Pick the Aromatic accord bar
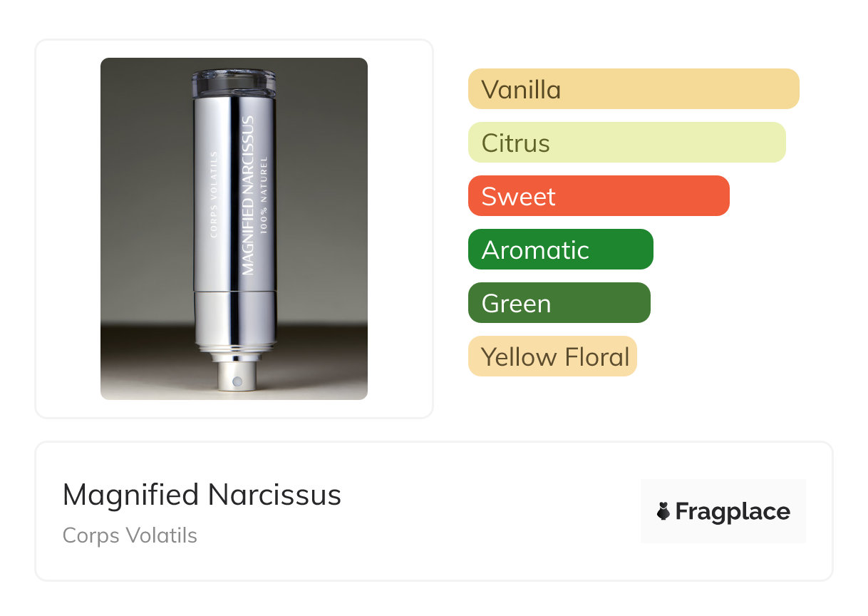868x616 pixels. point(560,250)
